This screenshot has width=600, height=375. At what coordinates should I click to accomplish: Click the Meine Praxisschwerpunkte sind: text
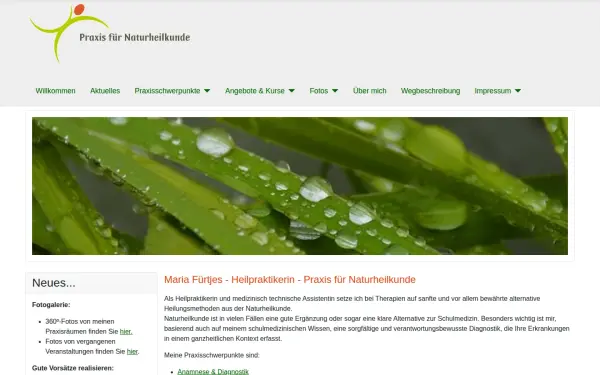click(212, 355)
